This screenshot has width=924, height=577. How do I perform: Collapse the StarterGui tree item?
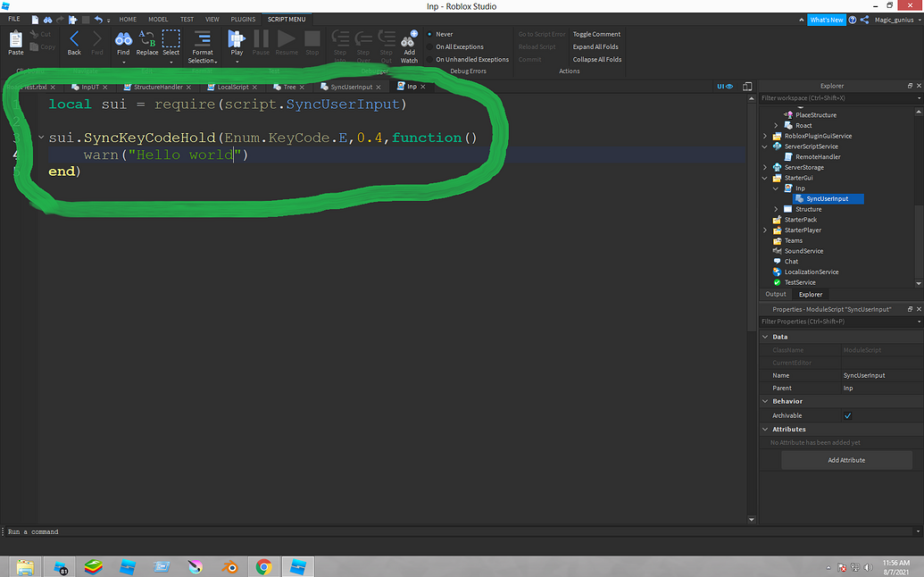(x=764, y=177)
